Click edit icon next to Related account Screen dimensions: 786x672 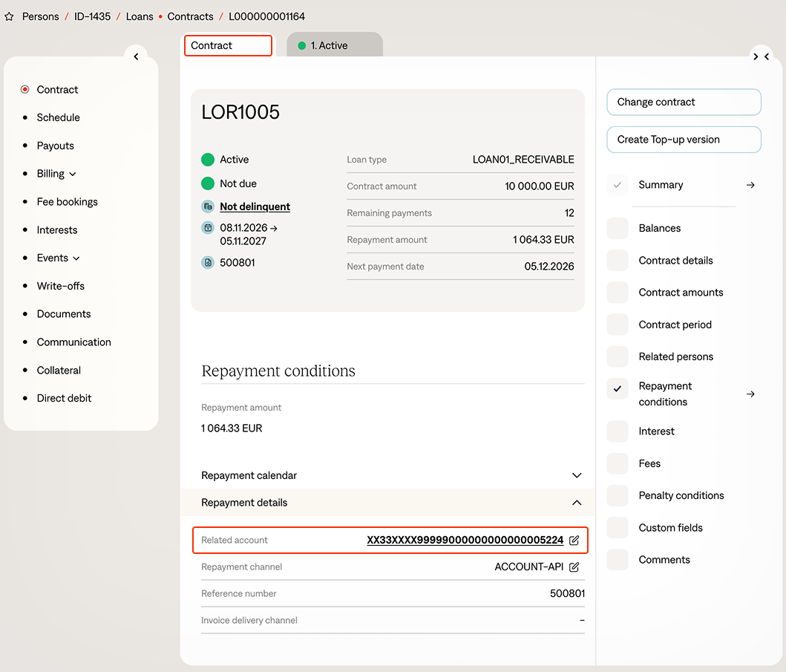[574, 541]
